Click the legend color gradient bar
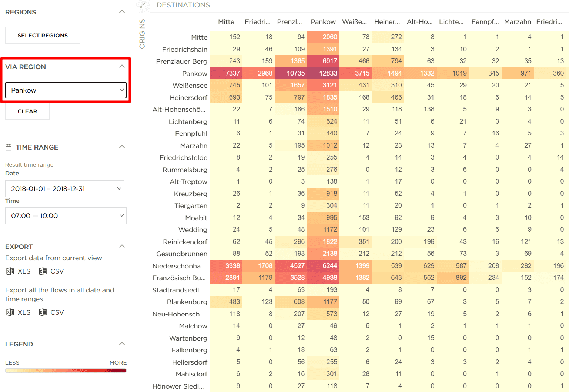 pyautogui.click(x=66, y=371)
